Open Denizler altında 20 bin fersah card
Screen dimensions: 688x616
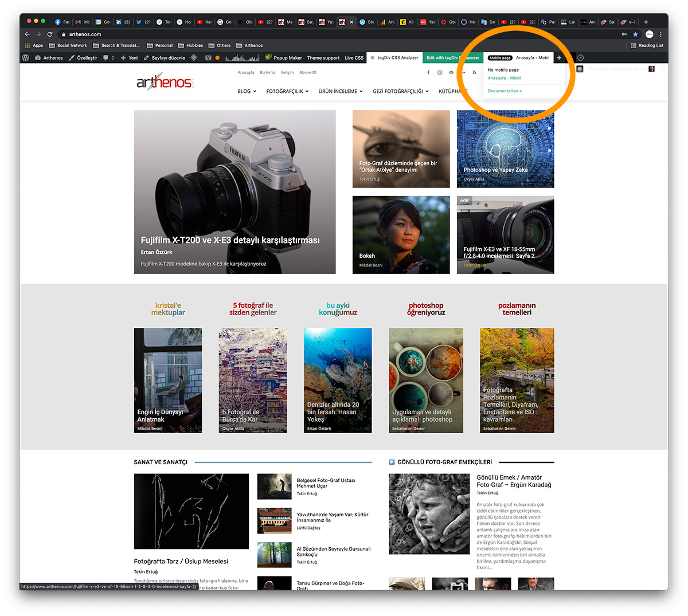338,380
